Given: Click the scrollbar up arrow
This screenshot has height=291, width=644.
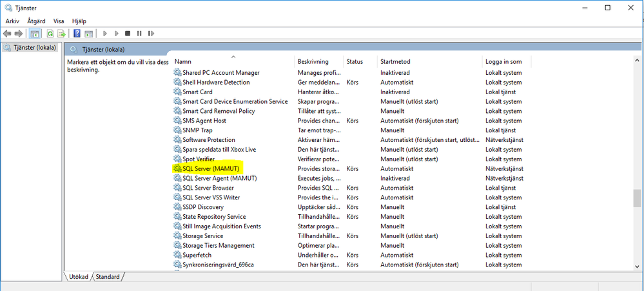Looking at the screenshot, I should [x=636, y=61].
